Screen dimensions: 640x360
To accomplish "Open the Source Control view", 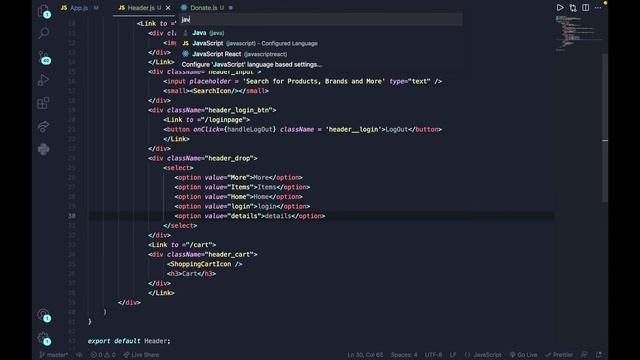I will [x=44, y=57].
